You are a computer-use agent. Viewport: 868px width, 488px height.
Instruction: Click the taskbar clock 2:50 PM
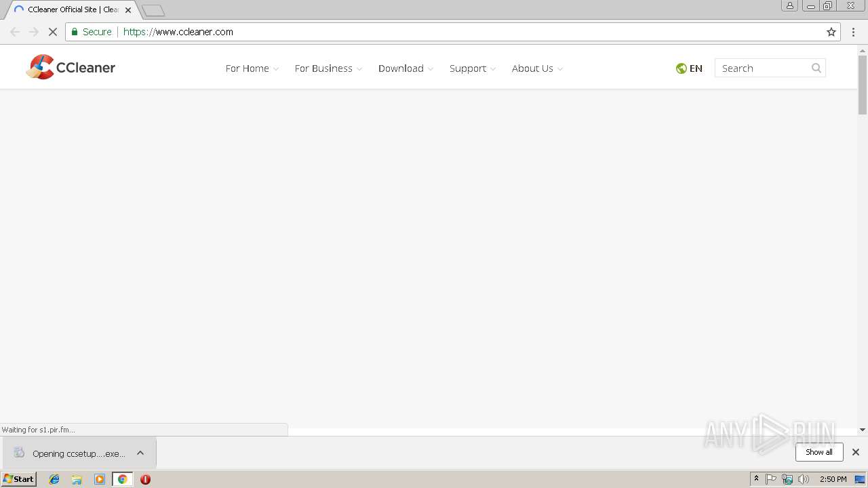(833, 479)
